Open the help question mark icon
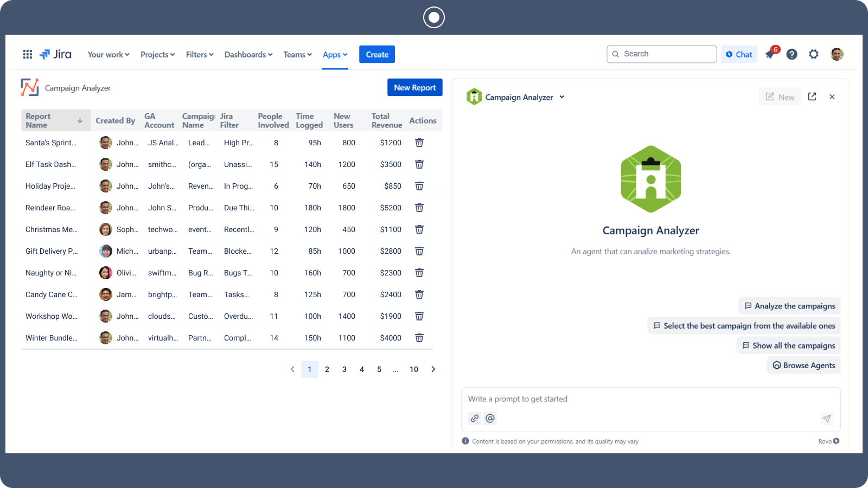868x488 pixels. tap(792, 54)
